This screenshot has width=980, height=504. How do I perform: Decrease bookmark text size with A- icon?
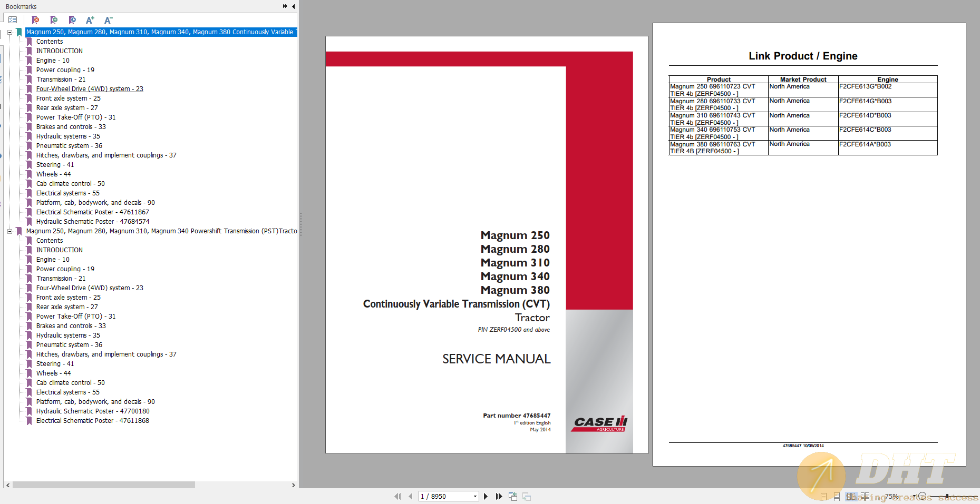108,20
